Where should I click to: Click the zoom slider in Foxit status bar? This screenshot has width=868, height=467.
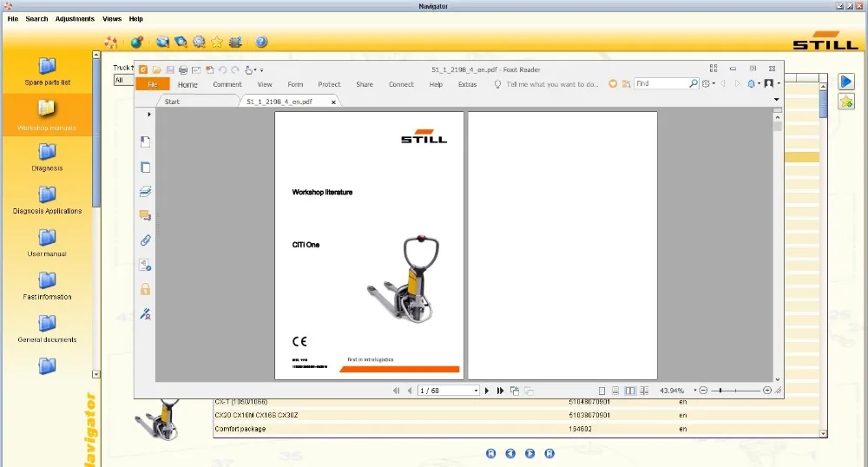(735, 391)
